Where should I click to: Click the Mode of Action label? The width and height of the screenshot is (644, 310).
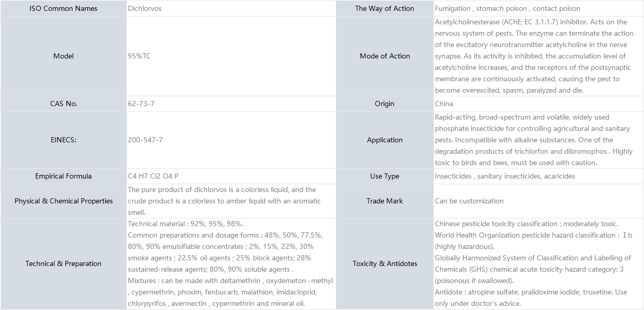tap(385, 56)
